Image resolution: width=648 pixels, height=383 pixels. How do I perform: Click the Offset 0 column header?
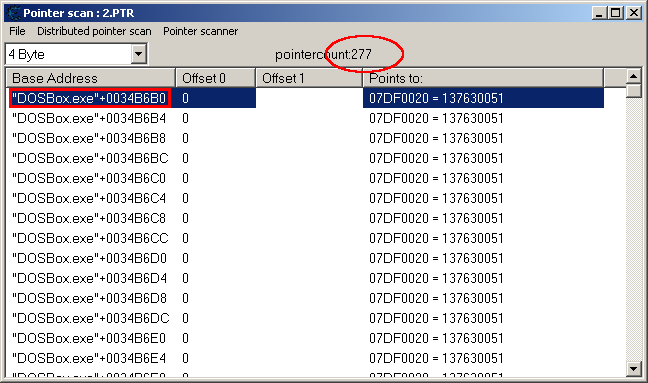point(216,78)
